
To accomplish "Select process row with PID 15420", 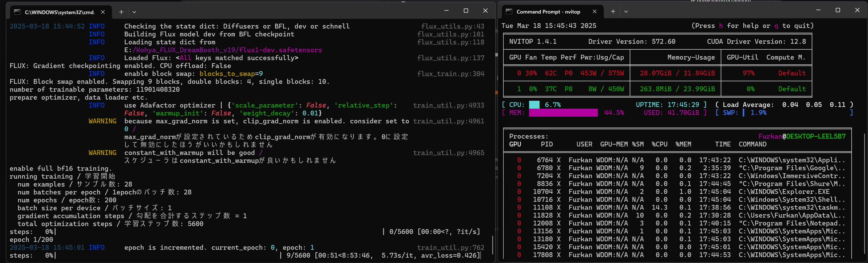I will pos(677,247).
